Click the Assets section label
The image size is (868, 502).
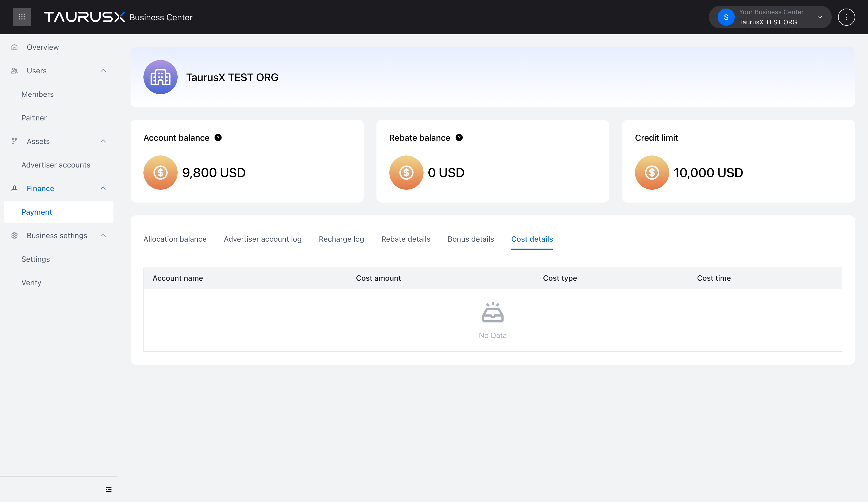[x=38, y=141]
